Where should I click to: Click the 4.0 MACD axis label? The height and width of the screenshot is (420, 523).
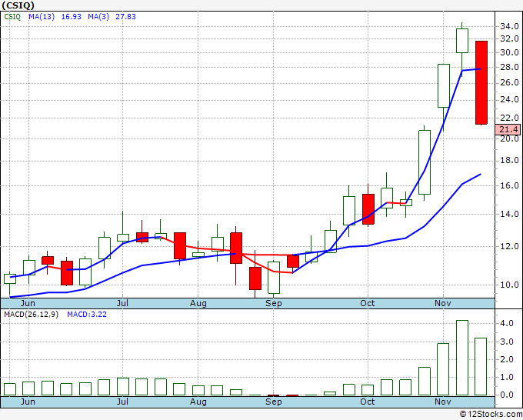click(x=506, y=323)
